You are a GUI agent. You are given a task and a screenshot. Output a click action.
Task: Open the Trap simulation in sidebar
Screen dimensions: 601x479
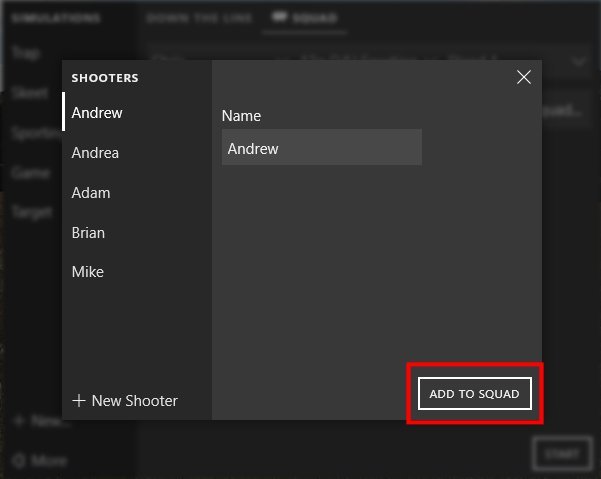coord(24,54)
